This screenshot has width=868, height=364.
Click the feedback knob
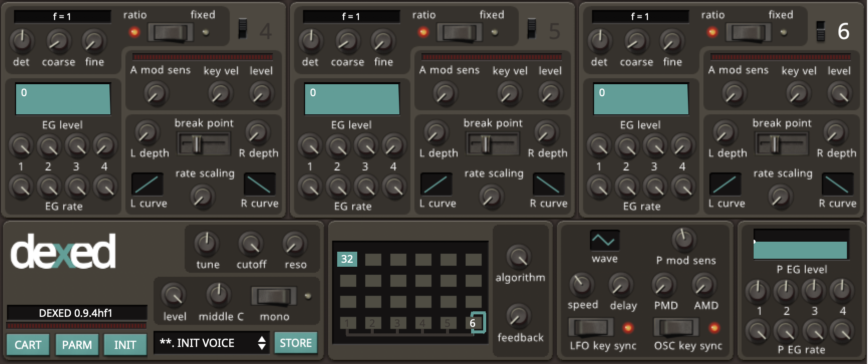(x=518, y=316)
